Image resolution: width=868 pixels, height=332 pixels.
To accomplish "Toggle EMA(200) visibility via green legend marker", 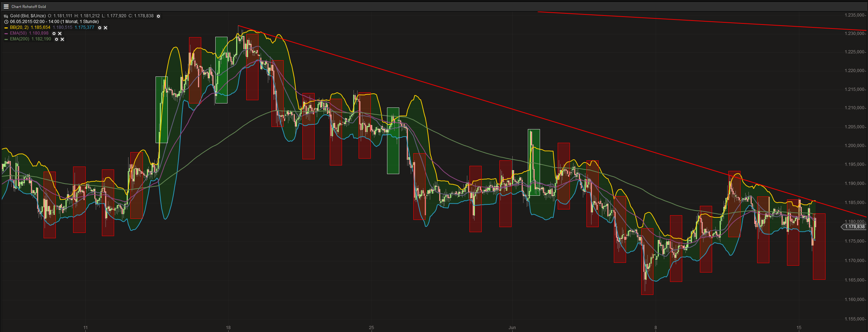I will [x=6, y=39].
